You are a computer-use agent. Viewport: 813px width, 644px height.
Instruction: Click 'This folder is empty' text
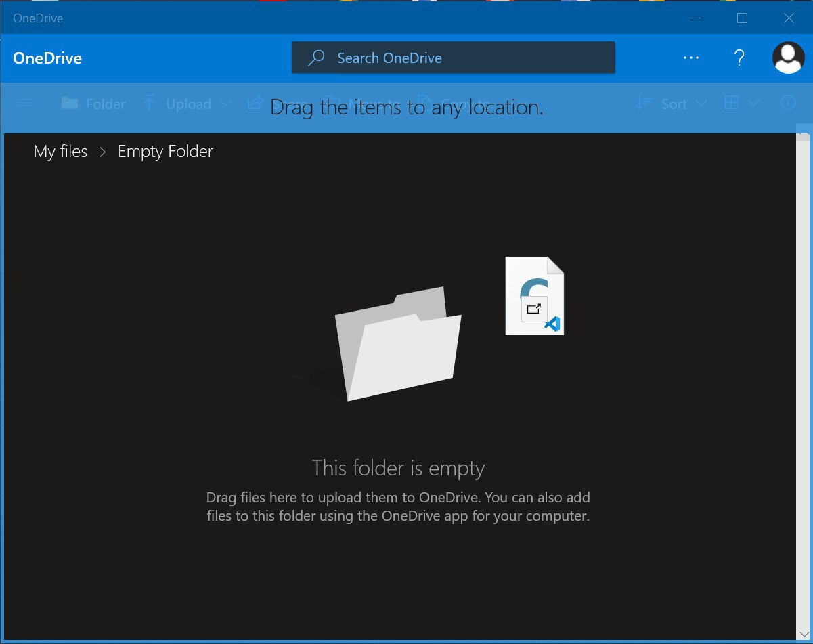point(399,468)
